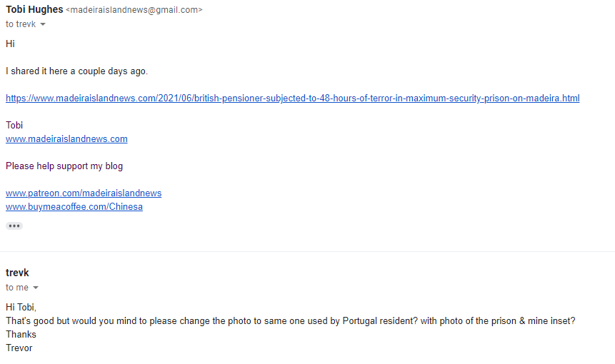Click the "Please help support my blog" text
Viewport: 615px width, 364px height.
point(64,166)
